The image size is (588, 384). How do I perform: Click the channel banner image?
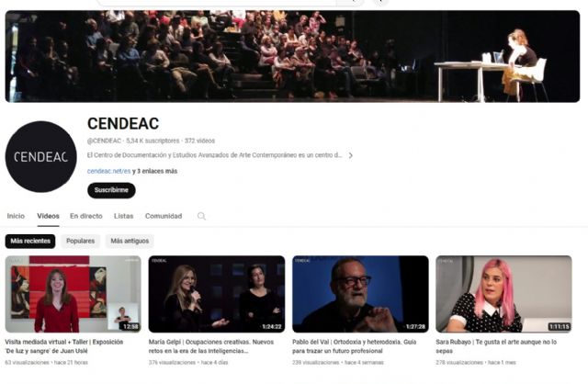click(x=292, y=56)
